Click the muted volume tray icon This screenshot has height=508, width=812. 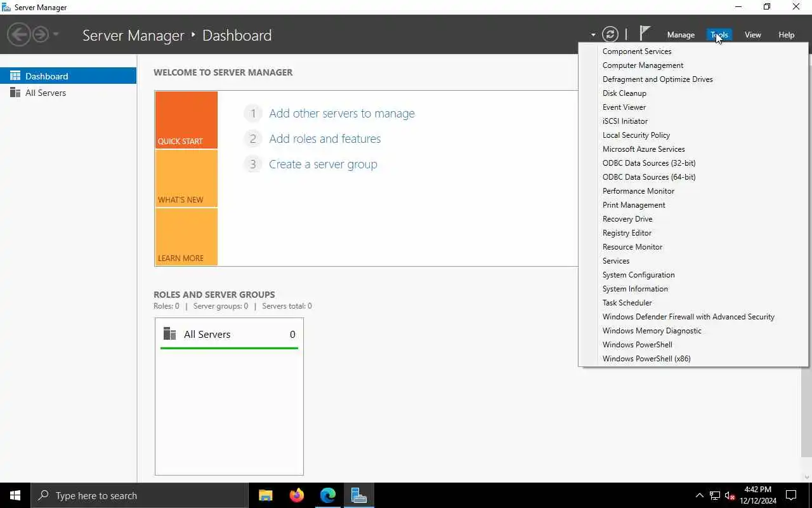click(730, 495)
